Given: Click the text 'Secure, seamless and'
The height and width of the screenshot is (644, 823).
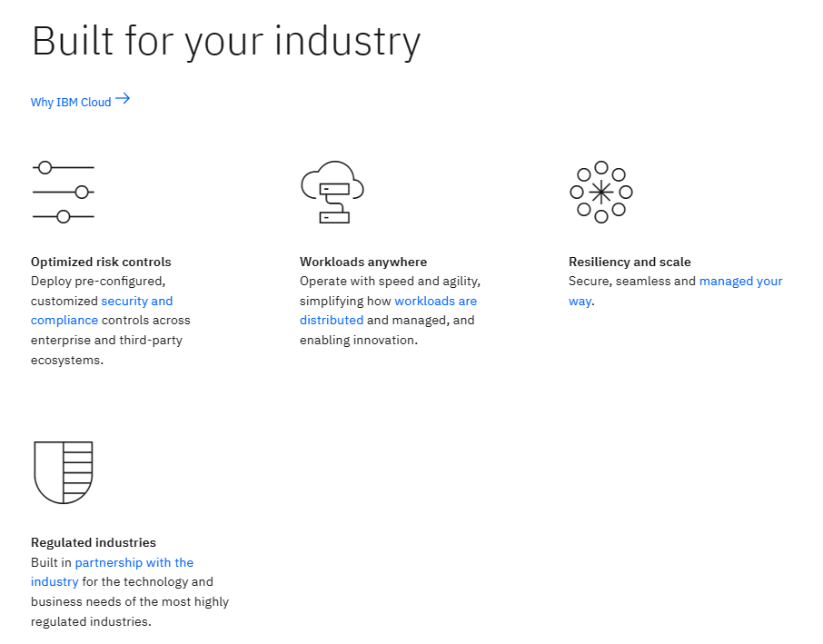Looking at the screenshot, I should tap(632, 282).
